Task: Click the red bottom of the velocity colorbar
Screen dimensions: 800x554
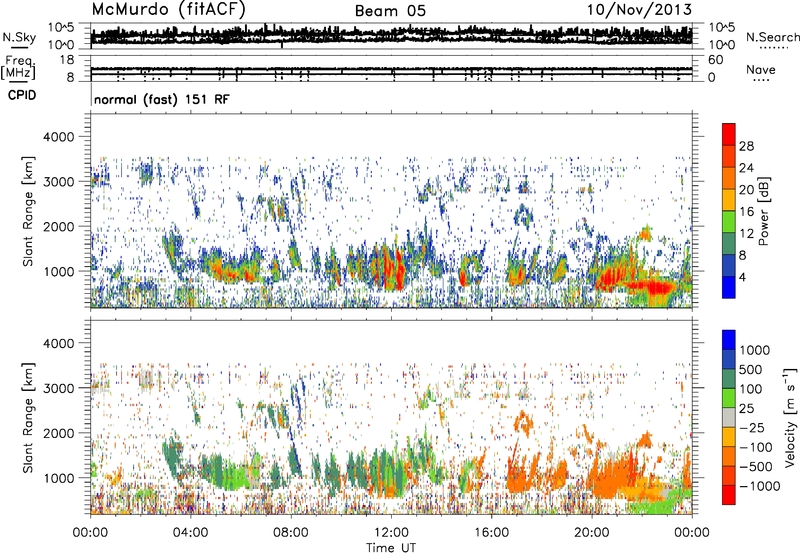Action: (x=729, y=495)
